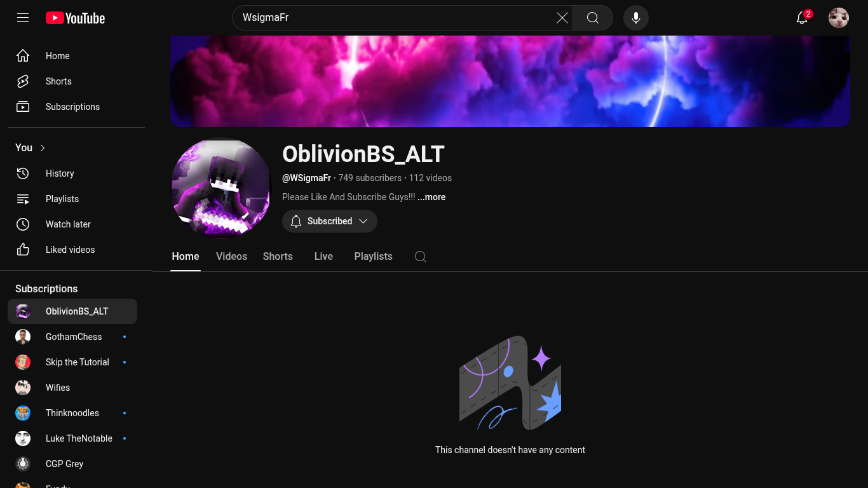Viewport: 868px width, 488px height.
Task: Start voice search with microphone icon
Action: pos(636,18)
